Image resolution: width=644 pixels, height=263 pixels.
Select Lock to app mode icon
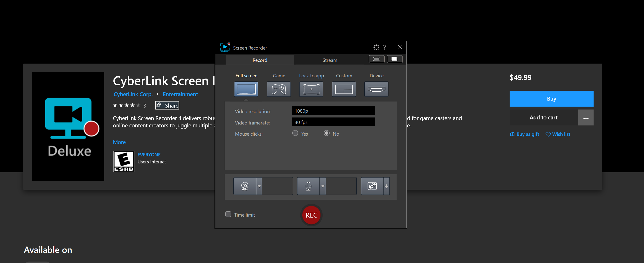(311, 89)
